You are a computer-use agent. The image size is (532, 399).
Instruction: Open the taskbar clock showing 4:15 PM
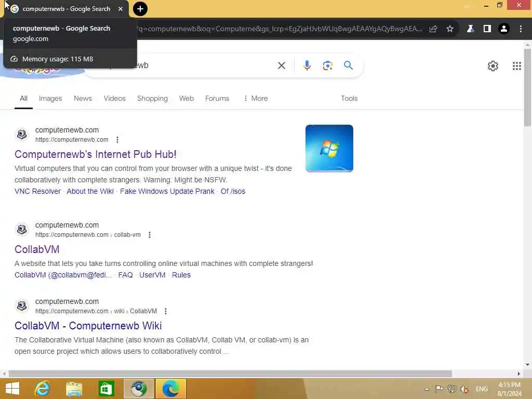pos(509,389)
